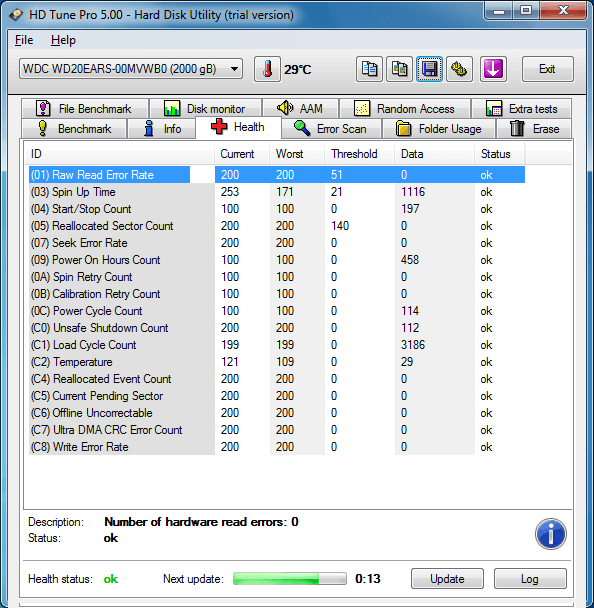Click the green Health status ok text
Viewport: 594px width, 608px height.
point(111,579)
